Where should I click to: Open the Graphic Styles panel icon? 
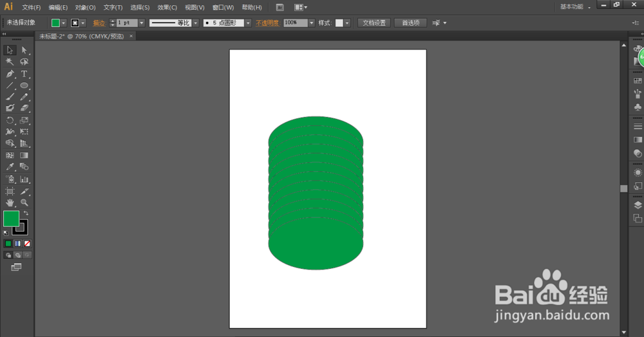click(x=638, y=186)
